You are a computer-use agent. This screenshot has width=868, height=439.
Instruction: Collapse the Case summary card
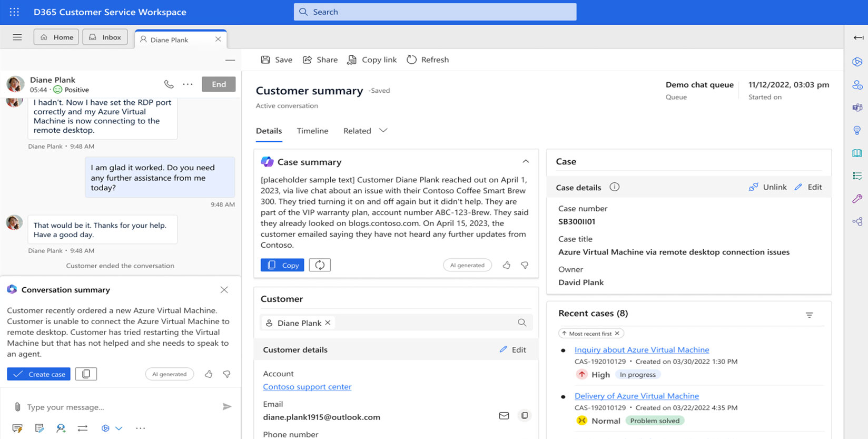click(x=526, y=161)
